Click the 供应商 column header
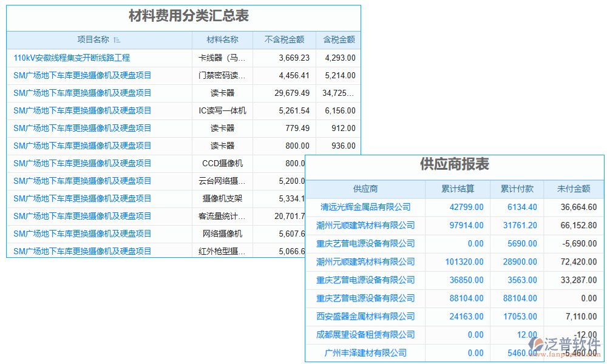The image size is (607, 364). [x=366, y=189]
